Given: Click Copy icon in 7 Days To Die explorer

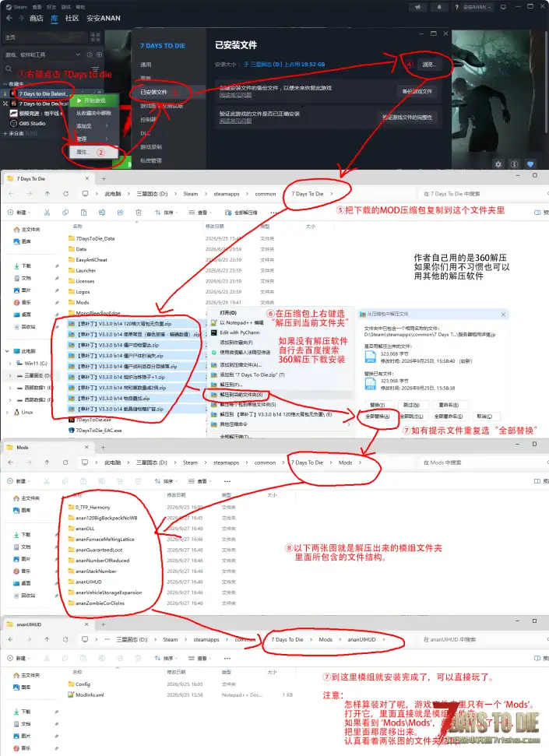Looking at the screenshot, I should coord(65,212).
